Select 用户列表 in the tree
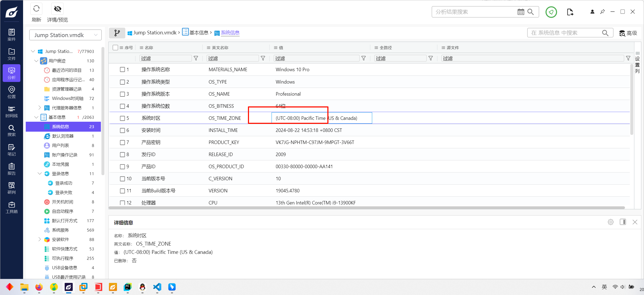 click(x=60, y=145)
